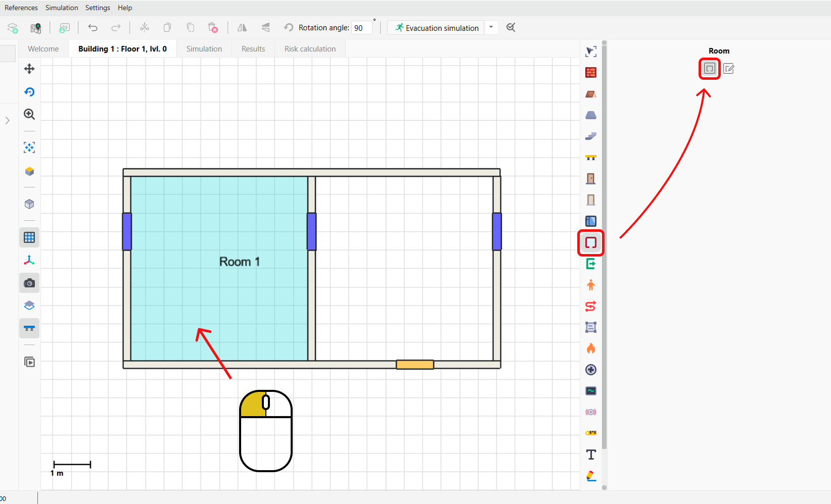The height and width of the screenshot is (504, 831).
Task: Click the Undo button
Action: (93, 28)
